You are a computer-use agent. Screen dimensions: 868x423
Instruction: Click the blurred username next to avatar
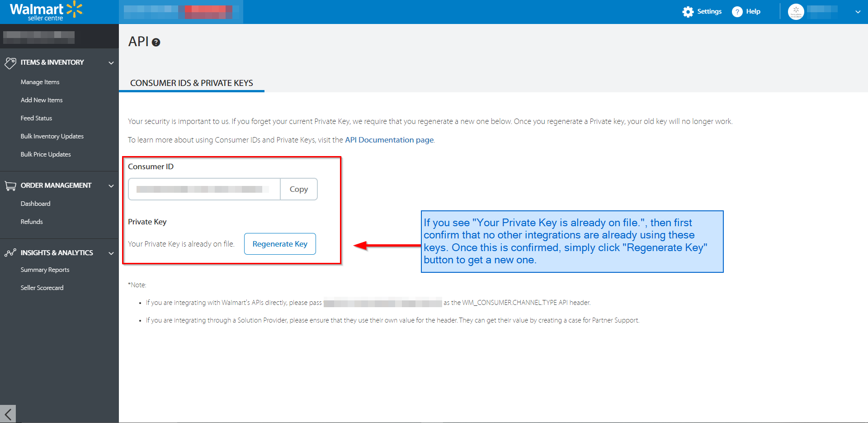point(822,12)
